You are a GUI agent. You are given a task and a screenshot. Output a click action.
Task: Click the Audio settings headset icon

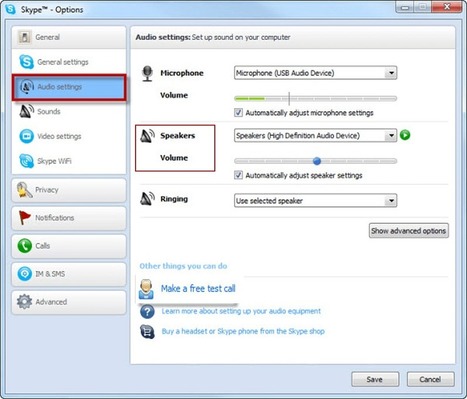27,87
